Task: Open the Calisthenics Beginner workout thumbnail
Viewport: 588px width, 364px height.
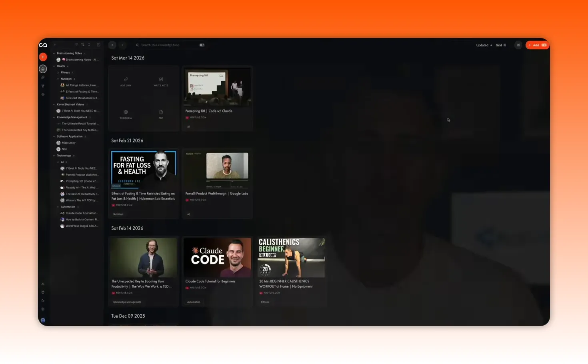Action: point(291,258)
